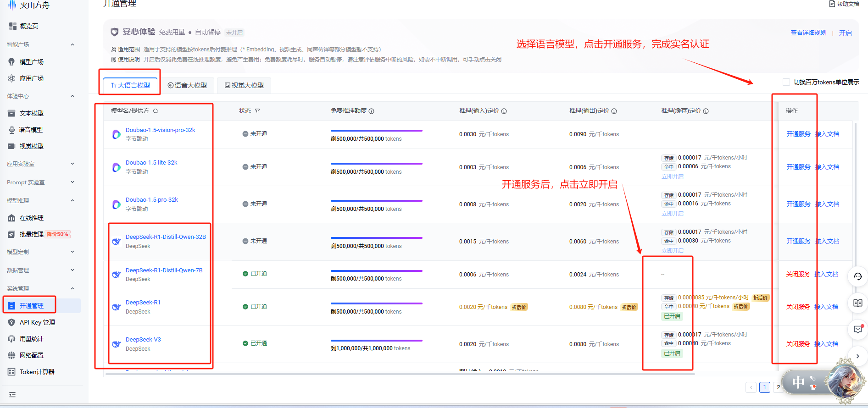Collapse the 模型推理 sidebar section
Image resolution: width=868 pixels, height=408 pixels.
coord(72,200)
